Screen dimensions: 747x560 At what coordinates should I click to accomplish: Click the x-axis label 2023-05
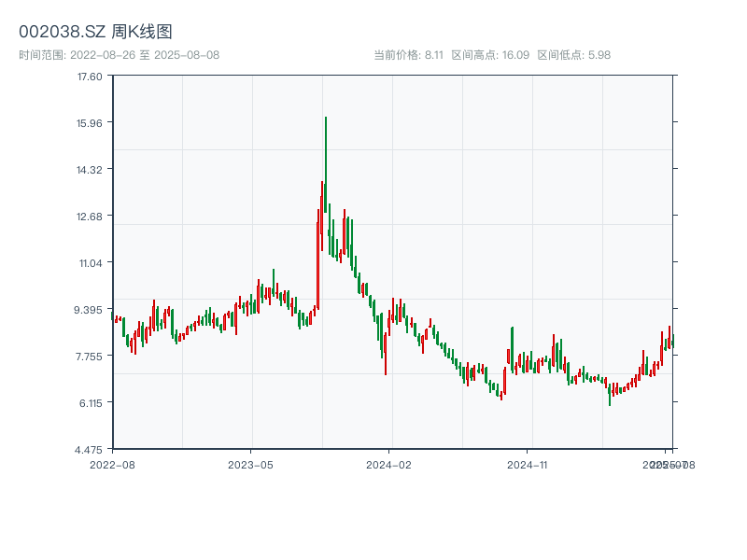pyautogui.click(x=250, y=465)
